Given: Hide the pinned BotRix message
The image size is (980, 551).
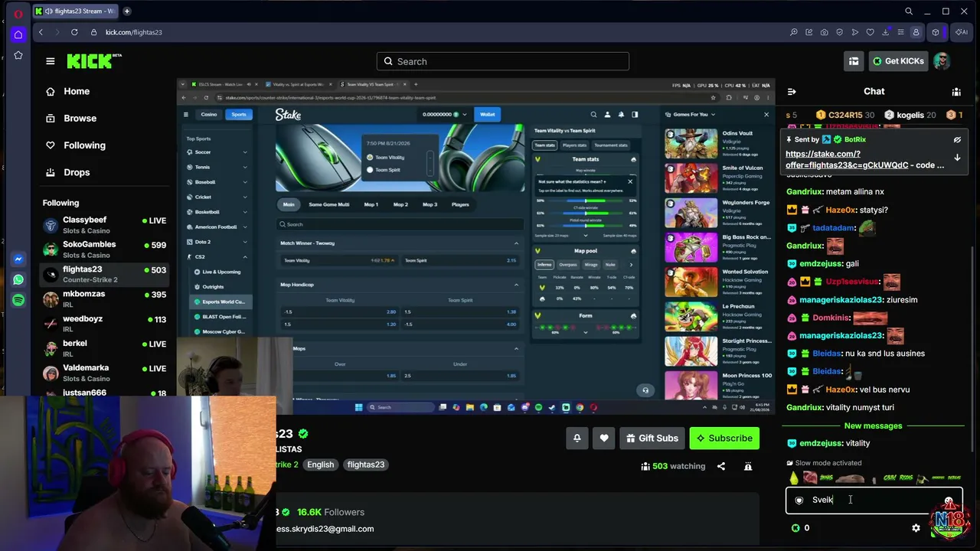Looking at the screenshot, I should 957,140.
